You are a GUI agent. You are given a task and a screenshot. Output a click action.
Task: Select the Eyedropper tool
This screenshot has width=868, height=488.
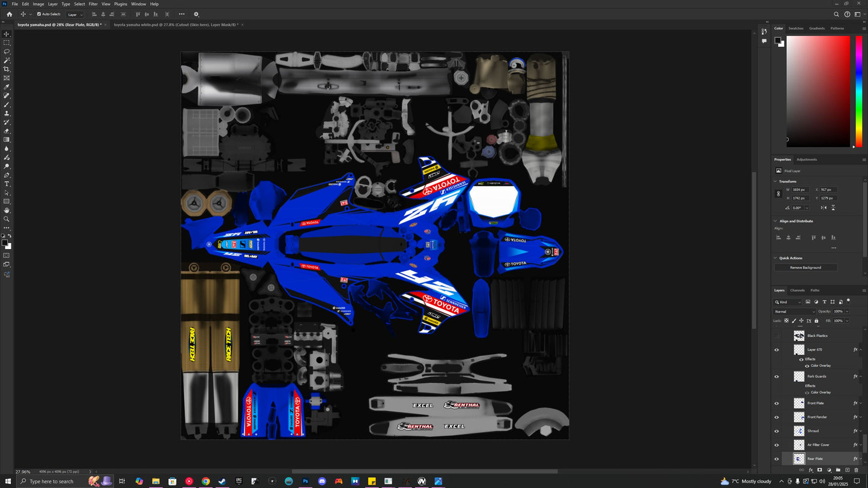point(7,87)
